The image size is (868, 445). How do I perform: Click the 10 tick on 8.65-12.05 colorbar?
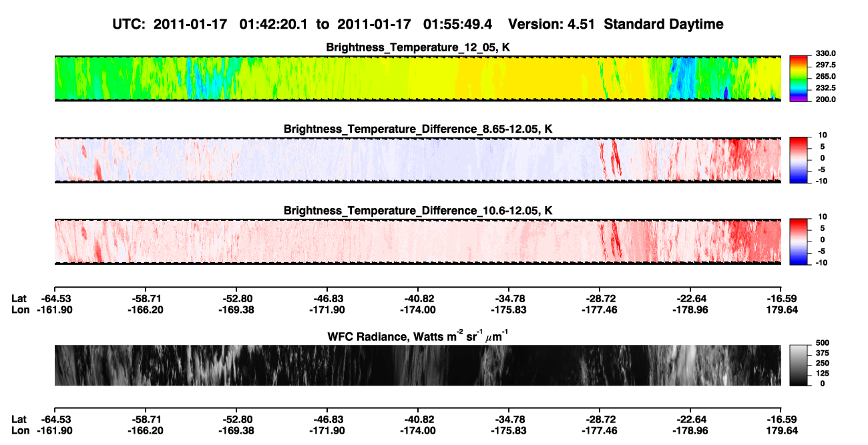(x=823, y=135)
